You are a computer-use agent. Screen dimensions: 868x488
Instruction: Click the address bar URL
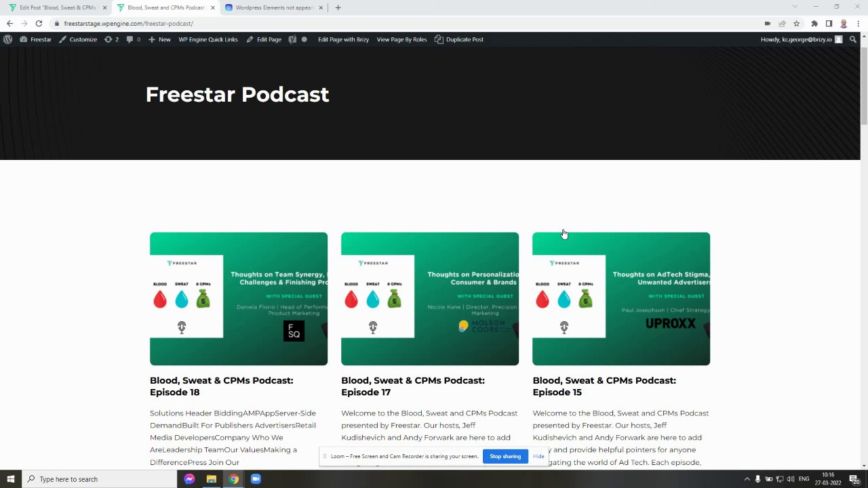point(128,23)
